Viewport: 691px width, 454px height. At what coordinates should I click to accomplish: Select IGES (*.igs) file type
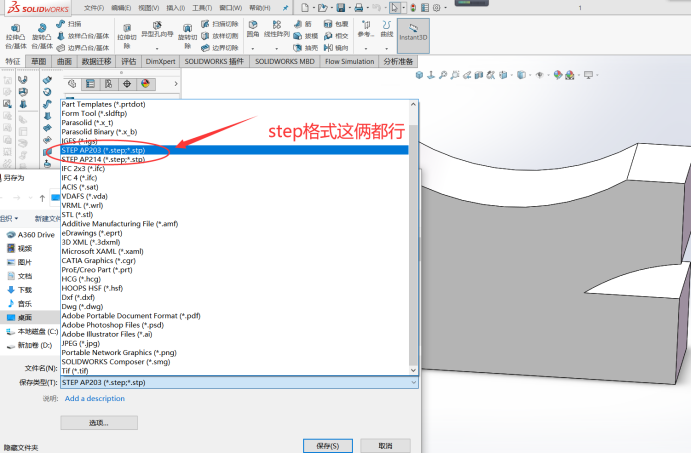234,141
